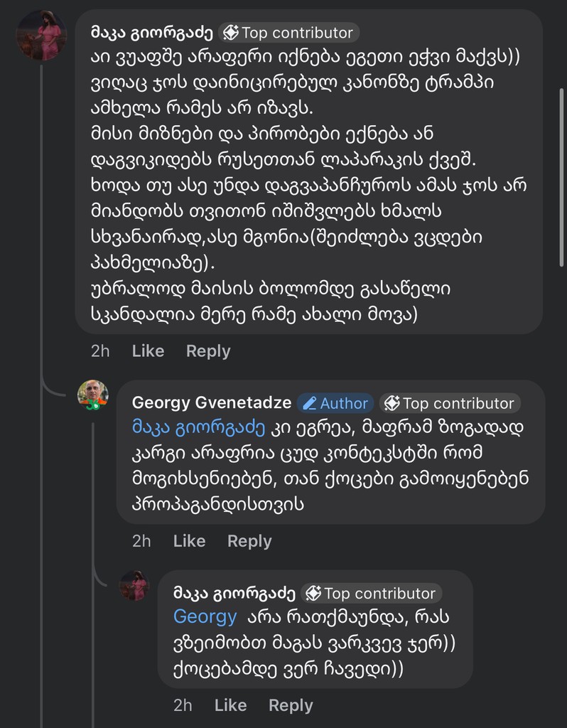Open მაკა გიორგაძე's profile picture at the top

(41, 36)
